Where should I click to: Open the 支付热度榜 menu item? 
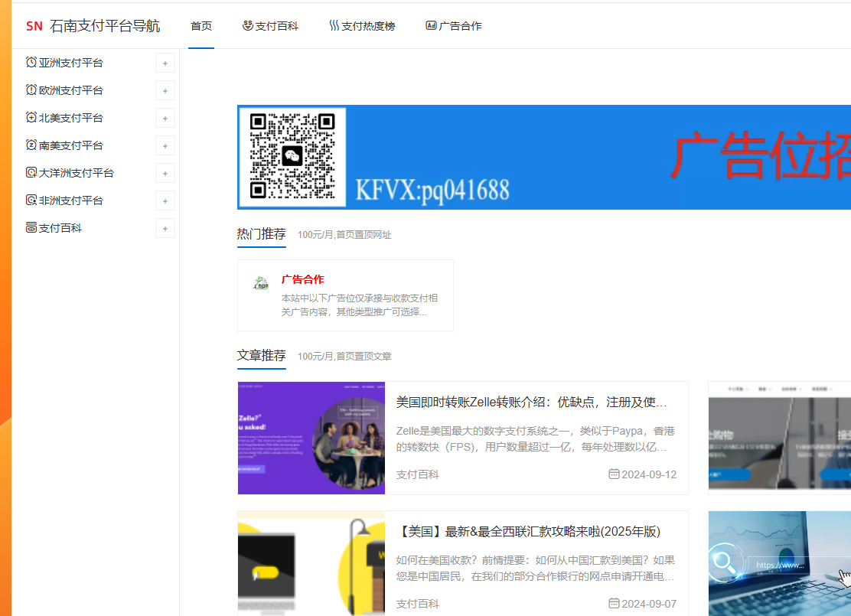(x=369, y=26)
